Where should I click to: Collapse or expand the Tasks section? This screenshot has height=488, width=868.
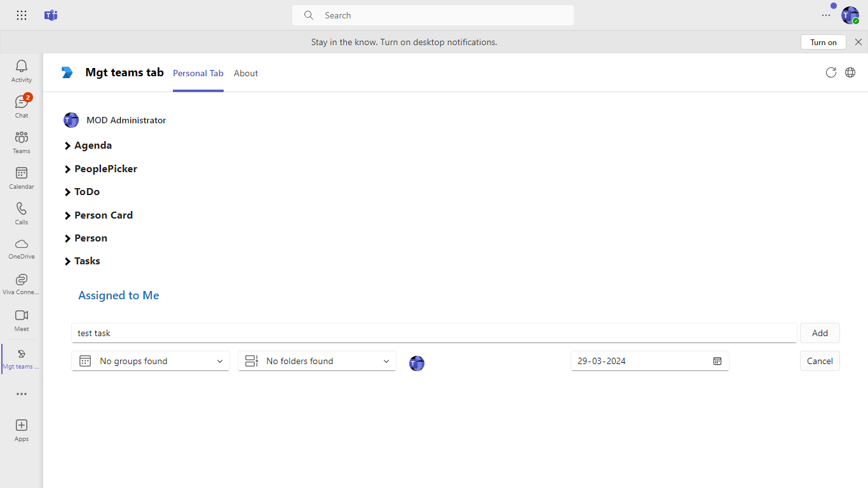(x=83, y=261)
